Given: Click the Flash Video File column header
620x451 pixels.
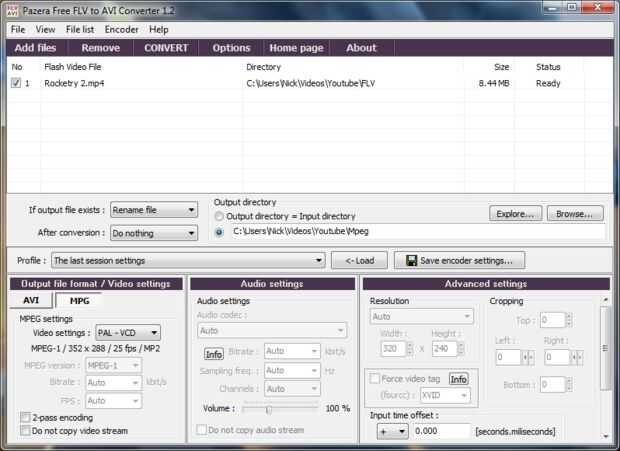Looking at the screenshot, I should (x=73, y=67).
